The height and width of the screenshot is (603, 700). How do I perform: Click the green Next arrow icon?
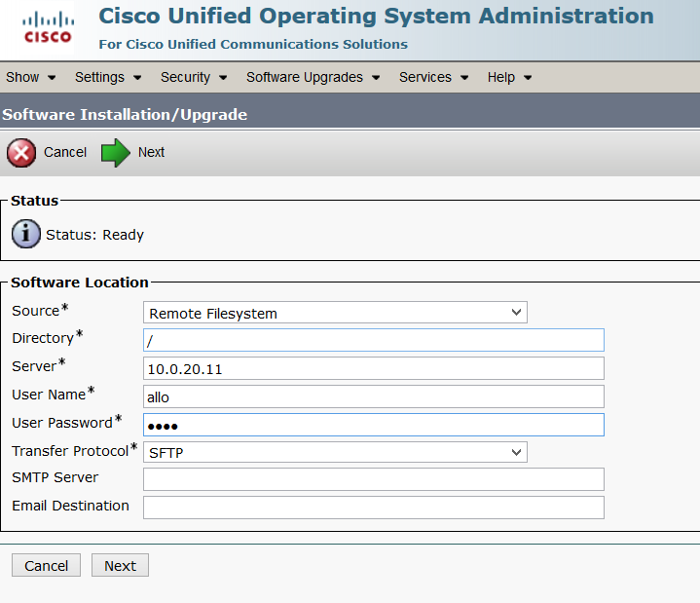pos(116,153)
